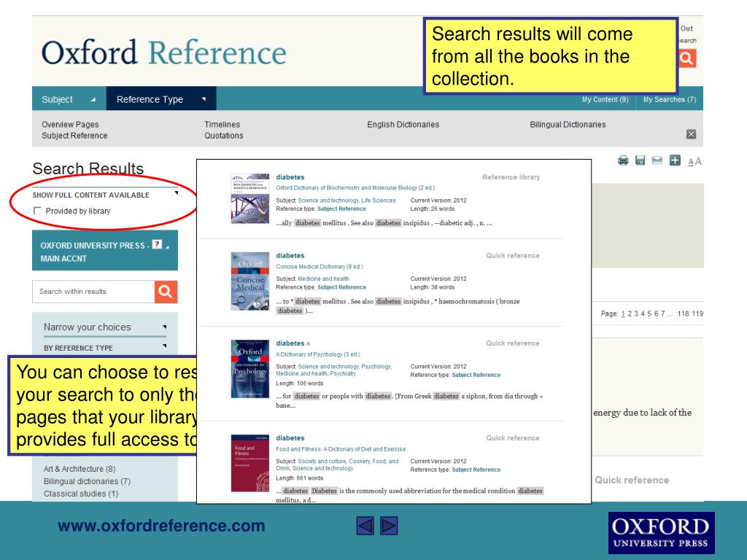Collapse the Narrow your choices section
Screen dimensions: 747x560
[164, 327]
